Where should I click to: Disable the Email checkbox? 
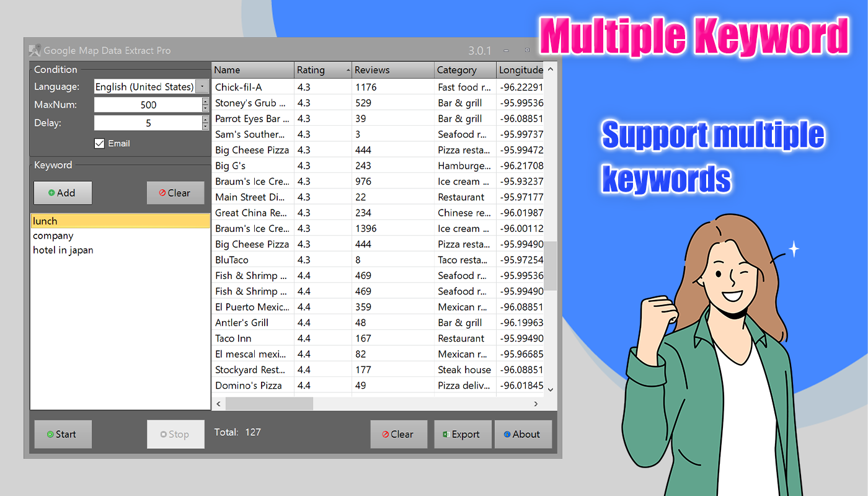pos(100,143)
